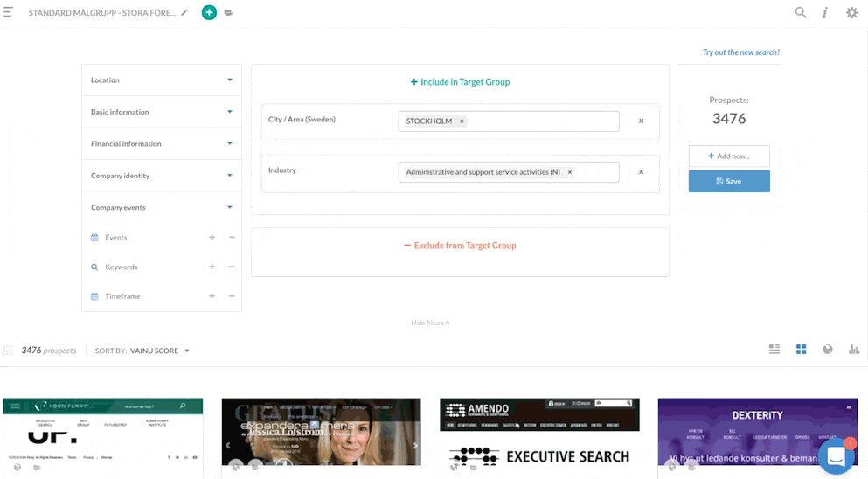868x479 pixels.
Task: Open the info icon in top bar
Action: pos(824,13)
